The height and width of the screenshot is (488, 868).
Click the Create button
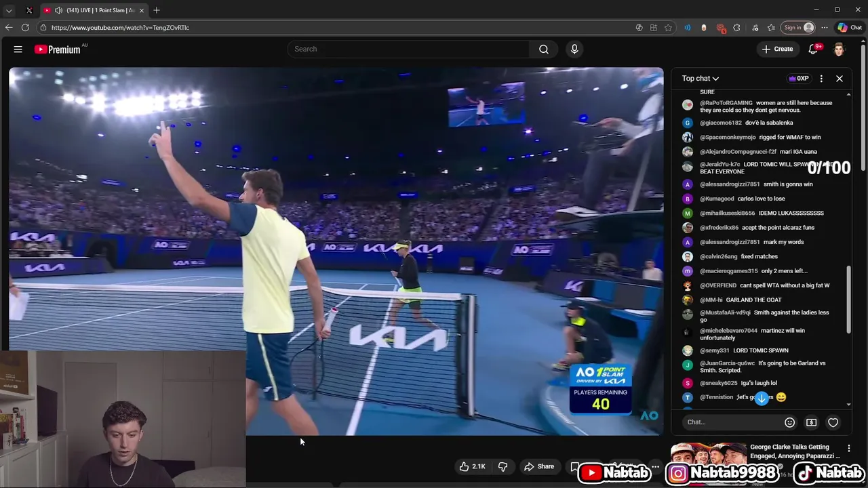(x=777, y=49)
